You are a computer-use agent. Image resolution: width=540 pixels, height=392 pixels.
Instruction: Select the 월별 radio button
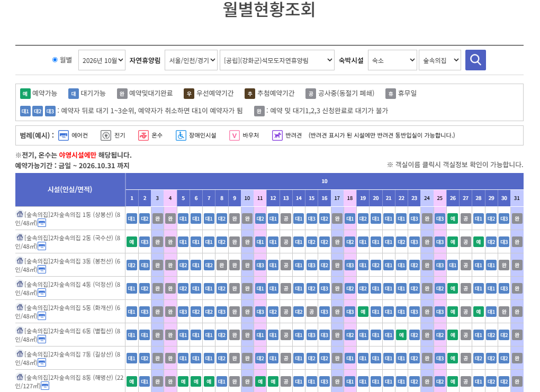(55, 60)
